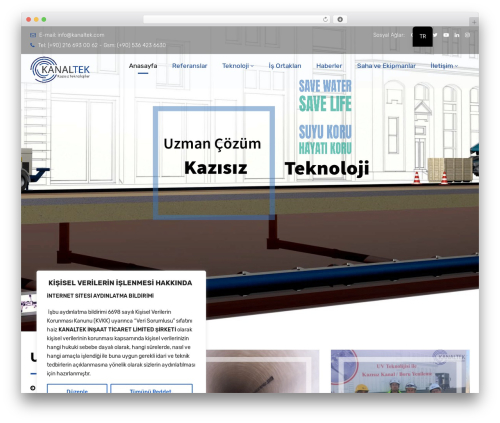The image size is (500, 423).
Task: Go to Anasayfa menu item
Action: [143, 66]
